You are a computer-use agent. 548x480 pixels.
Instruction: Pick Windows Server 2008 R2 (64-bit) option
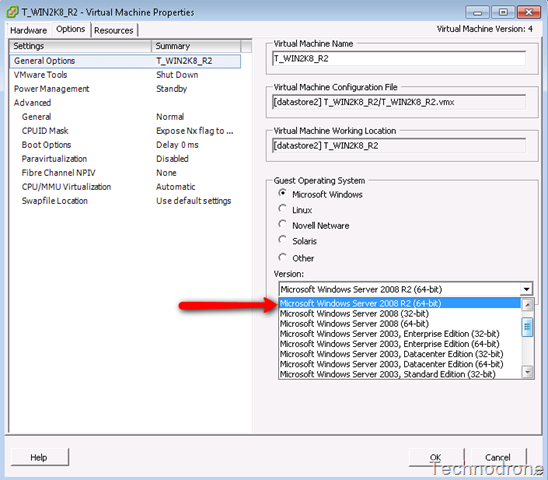(x=400, y=303)
